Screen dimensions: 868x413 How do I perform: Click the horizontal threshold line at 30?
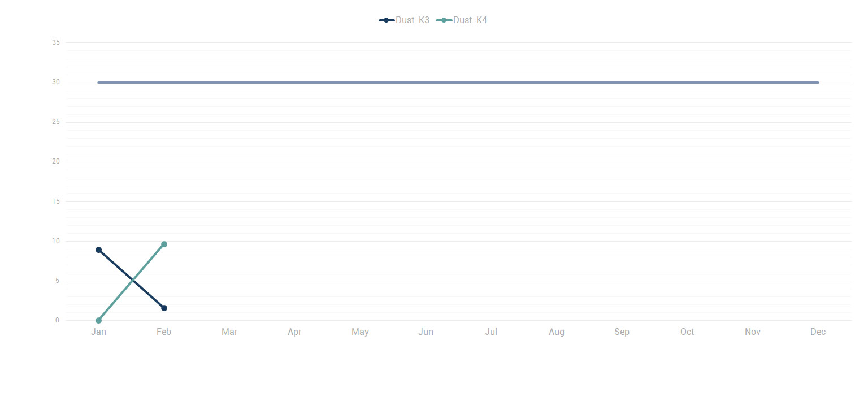(x=458, y=83)
